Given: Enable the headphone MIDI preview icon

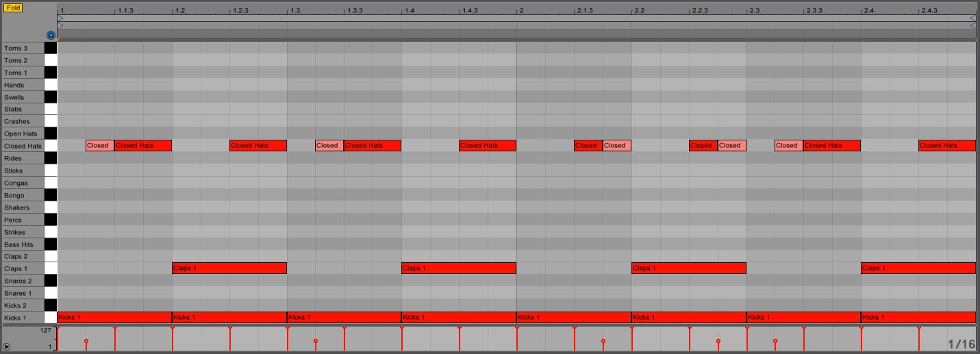Looking at the screenshot, I should 51,35.
